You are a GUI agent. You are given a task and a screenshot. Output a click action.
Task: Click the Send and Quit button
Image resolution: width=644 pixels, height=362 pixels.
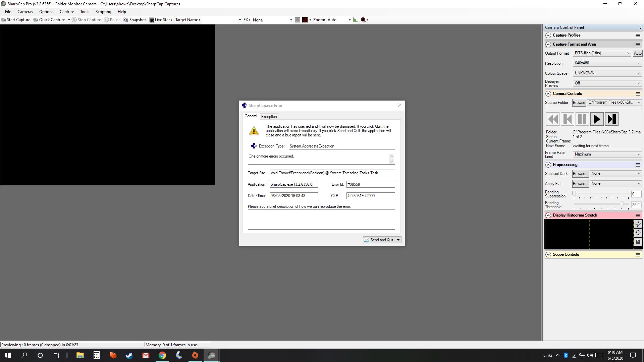coord(379,240)
